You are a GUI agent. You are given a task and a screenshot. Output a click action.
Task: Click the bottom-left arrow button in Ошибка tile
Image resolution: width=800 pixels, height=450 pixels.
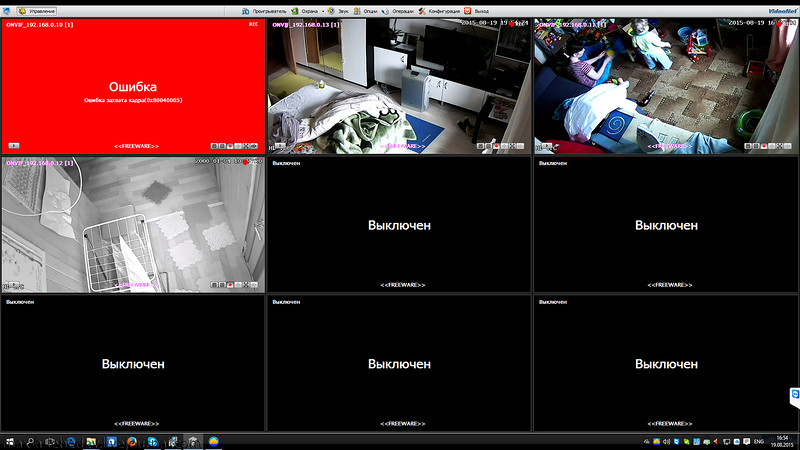coord(14,146)
